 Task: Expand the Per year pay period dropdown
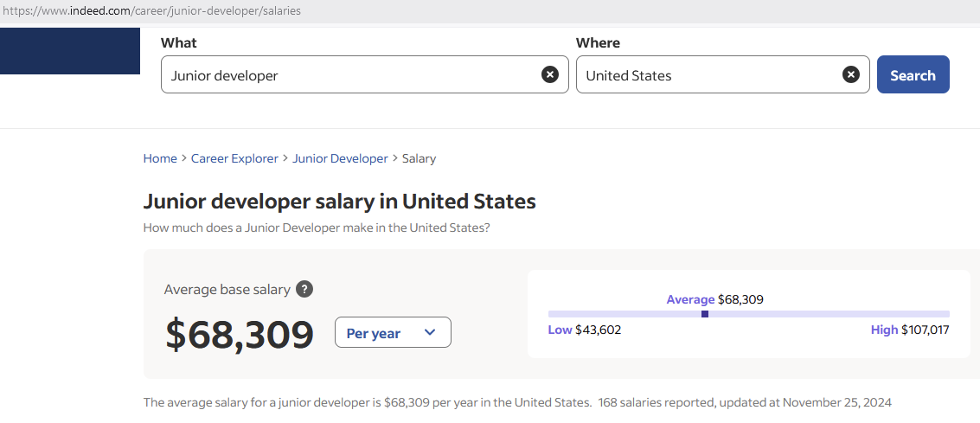tap(393, 333)
